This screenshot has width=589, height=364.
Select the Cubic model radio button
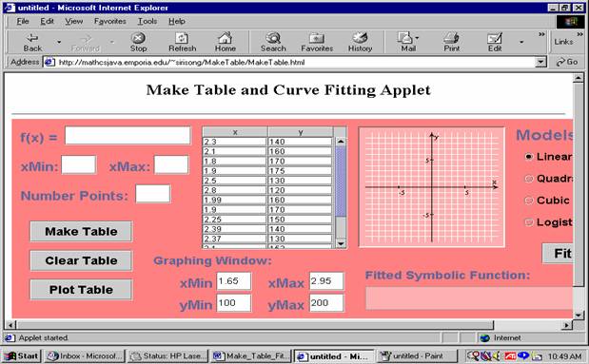pyautogui.click(x=529, y=201)
